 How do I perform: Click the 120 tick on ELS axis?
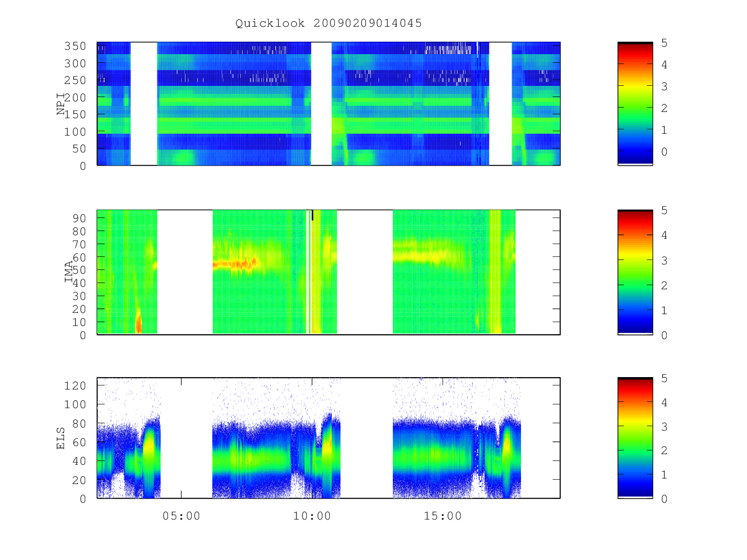tap(76, 385)
